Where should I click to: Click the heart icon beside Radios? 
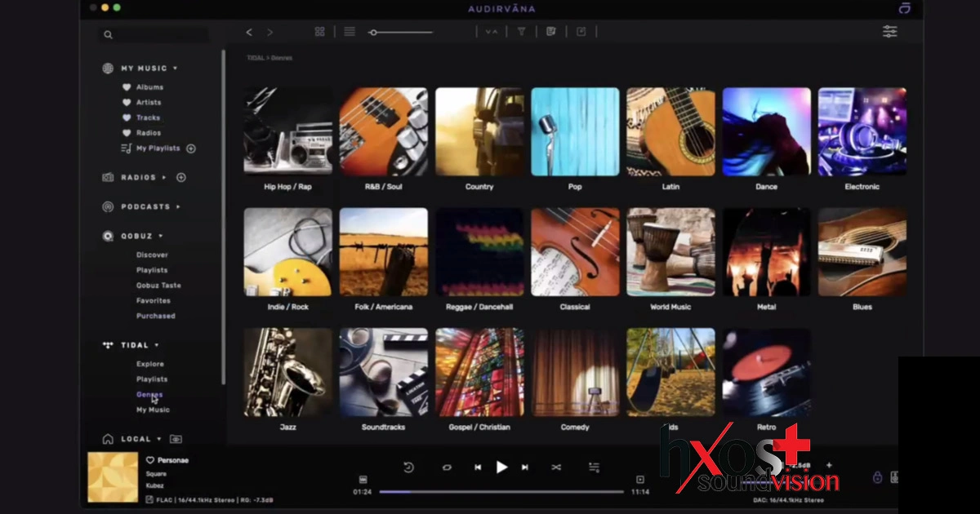pos(127,133)
